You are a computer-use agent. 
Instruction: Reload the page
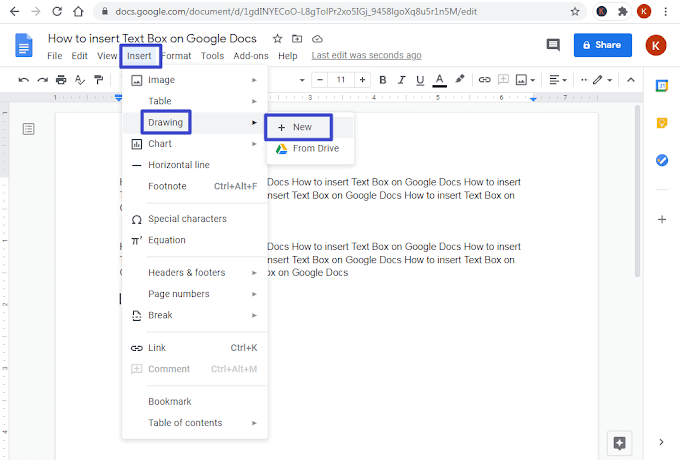[x=57, y=12]
